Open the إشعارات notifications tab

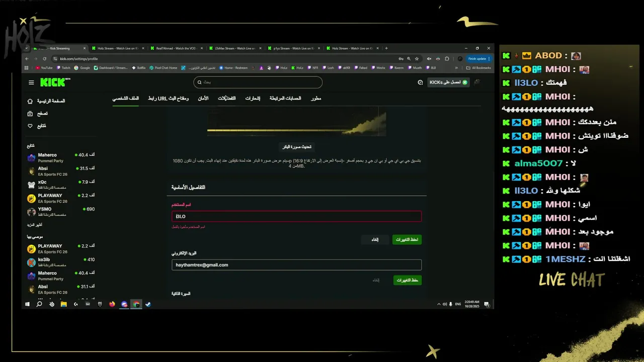pos(253,98)
